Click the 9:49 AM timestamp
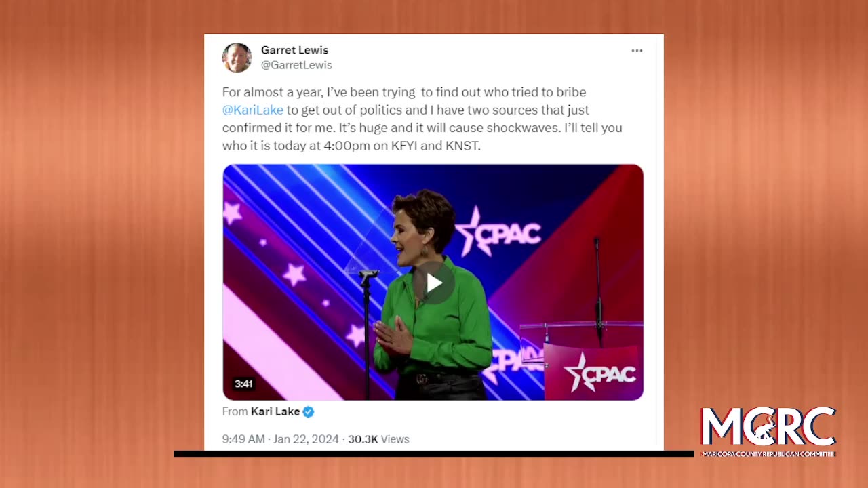 pos(243,439)
